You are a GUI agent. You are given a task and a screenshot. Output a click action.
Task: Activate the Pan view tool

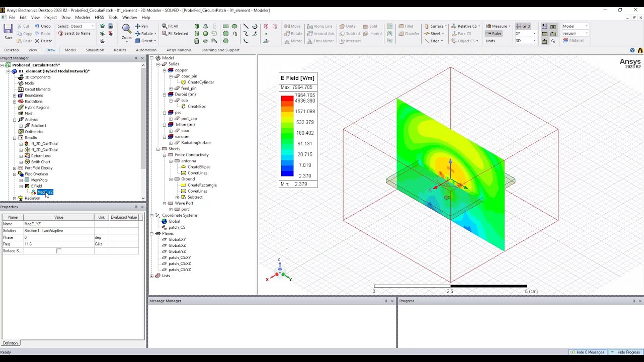[x=141, y=26]
